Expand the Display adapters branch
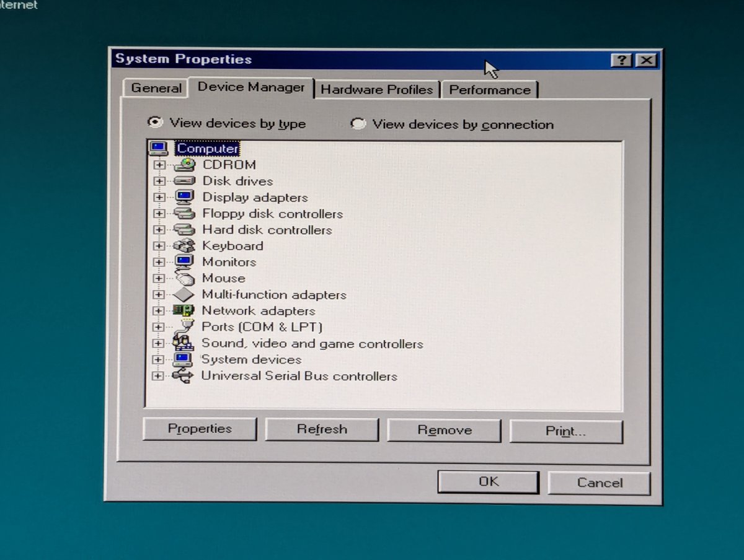Screen dimensions: 744x560 [x=159, y=198]
